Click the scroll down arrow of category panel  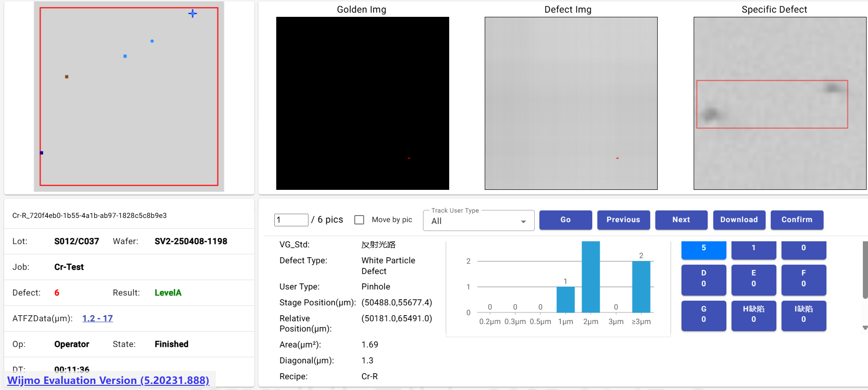pyautogui.click(x=865, y=328)
